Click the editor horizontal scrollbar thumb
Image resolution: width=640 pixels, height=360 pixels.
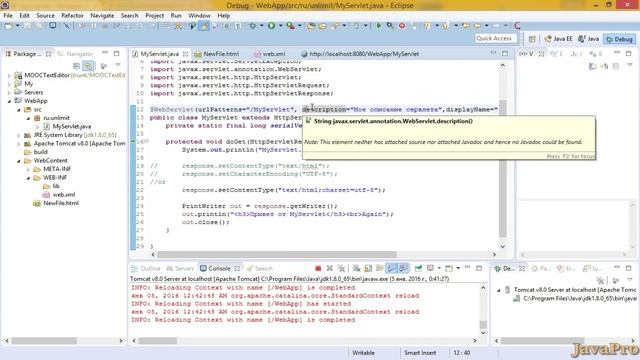coord(277,254)
